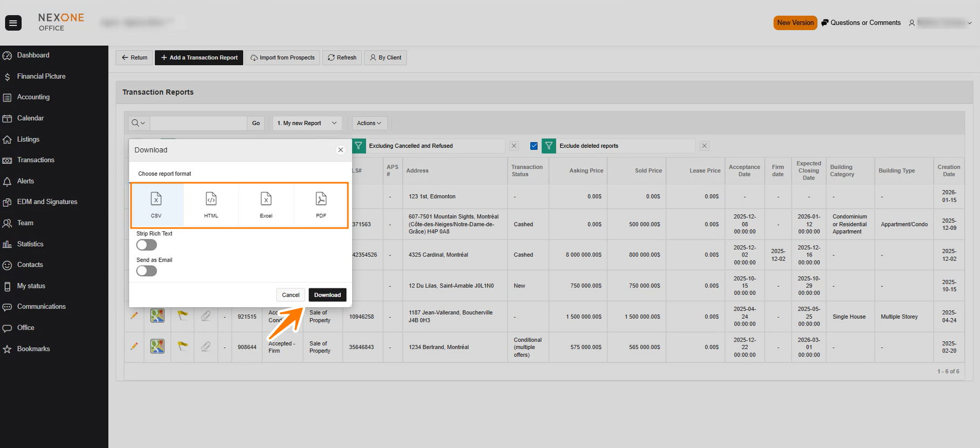Click the map icon for listing 921515

(x=157, y=316)
